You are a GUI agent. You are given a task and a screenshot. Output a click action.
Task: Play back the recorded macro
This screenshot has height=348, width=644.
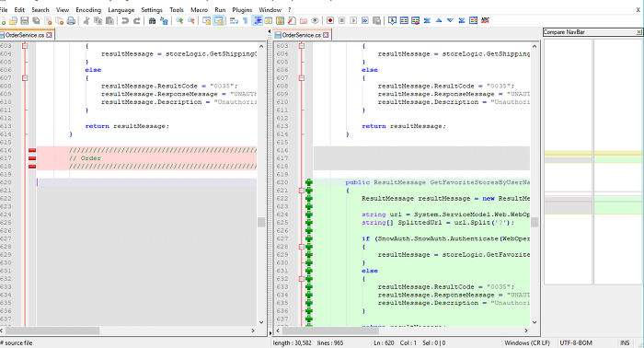(x=353, y=20)
